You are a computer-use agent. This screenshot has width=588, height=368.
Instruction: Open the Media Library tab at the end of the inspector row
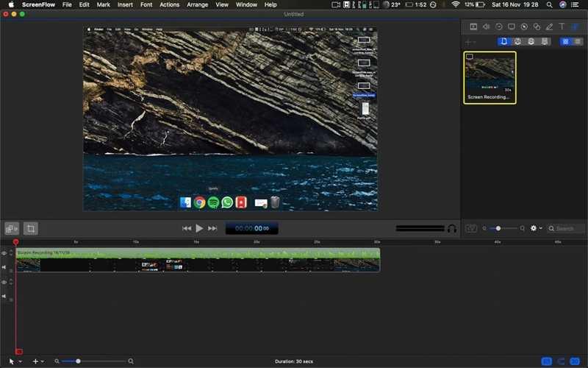point(575,26)
